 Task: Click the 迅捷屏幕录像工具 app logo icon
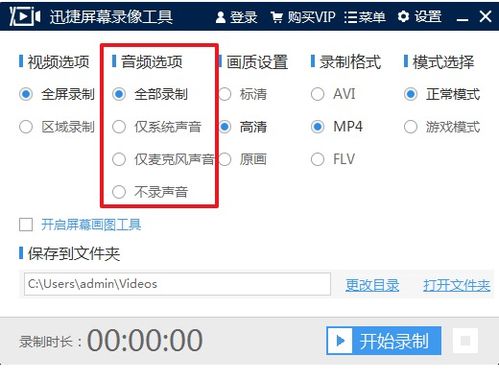pos(25,16)
